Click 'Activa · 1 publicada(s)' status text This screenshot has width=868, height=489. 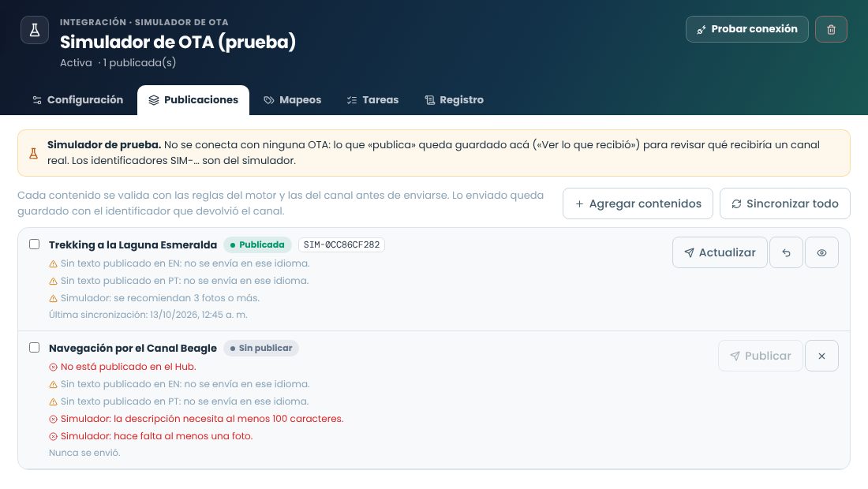(118, 63)
